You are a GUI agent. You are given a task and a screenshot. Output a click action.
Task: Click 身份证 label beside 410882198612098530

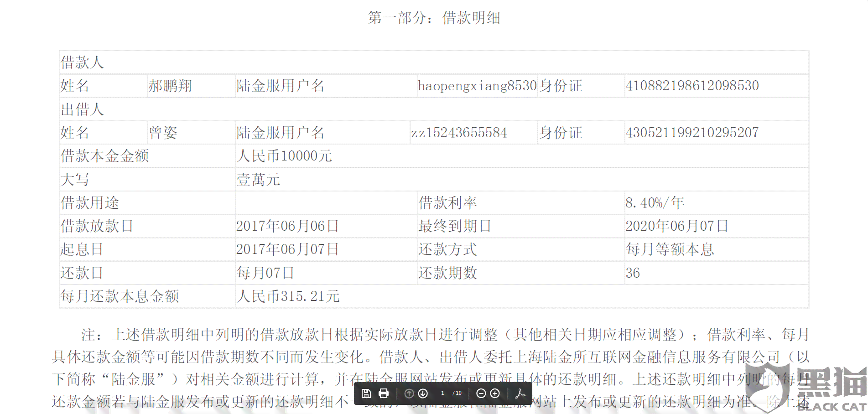click(x=561, y=86)
